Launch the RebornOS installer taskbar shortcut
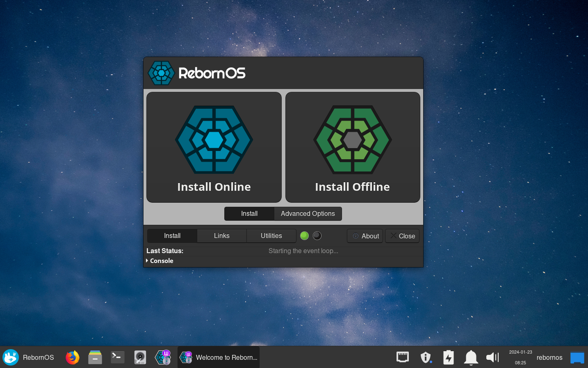 point(163,357)
